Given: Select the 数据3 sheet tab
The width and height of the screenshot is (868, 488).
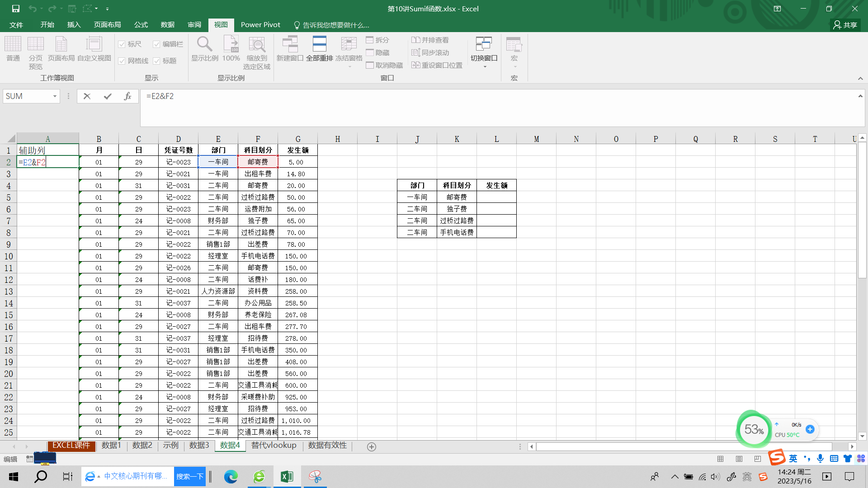Looking at the screenshot, I should point(199,446).
